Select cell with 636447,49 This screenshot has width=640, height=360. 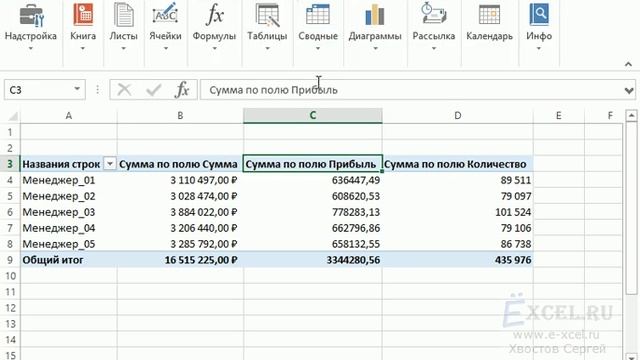pos(313,180)
